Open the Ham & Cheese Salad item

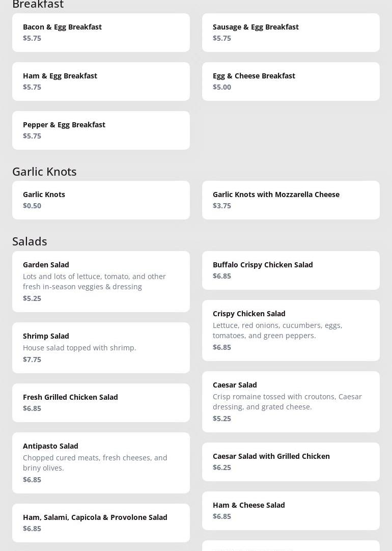(291, 510)
